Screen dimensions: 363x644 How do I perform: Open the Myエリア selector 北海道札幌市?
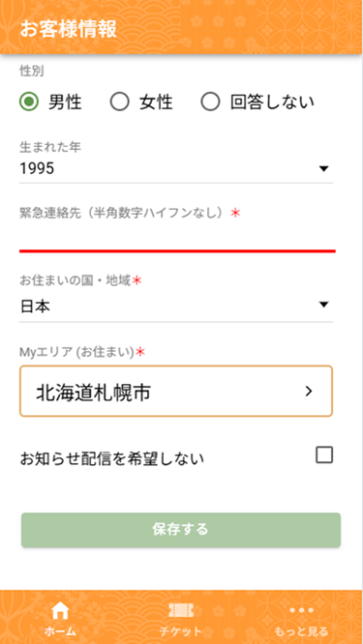click(x=176, y=392)
